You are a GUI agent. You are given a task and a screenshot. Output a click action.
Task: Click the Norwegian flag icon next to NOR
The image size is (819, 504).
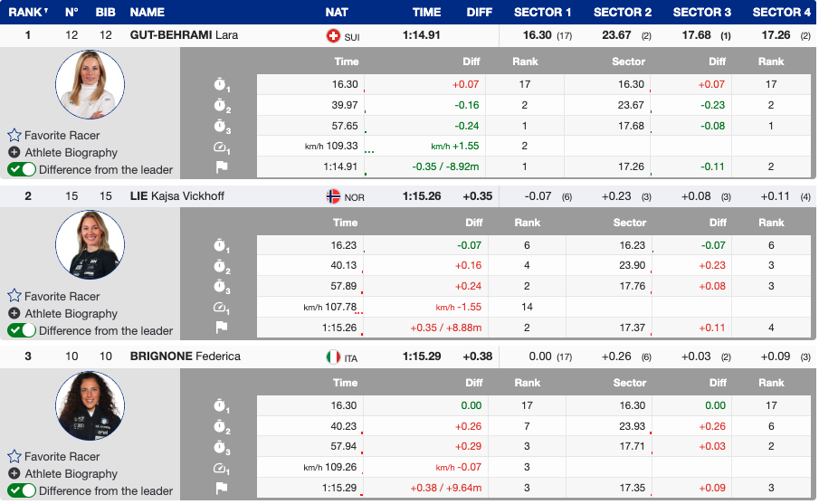tap(333, 196)
